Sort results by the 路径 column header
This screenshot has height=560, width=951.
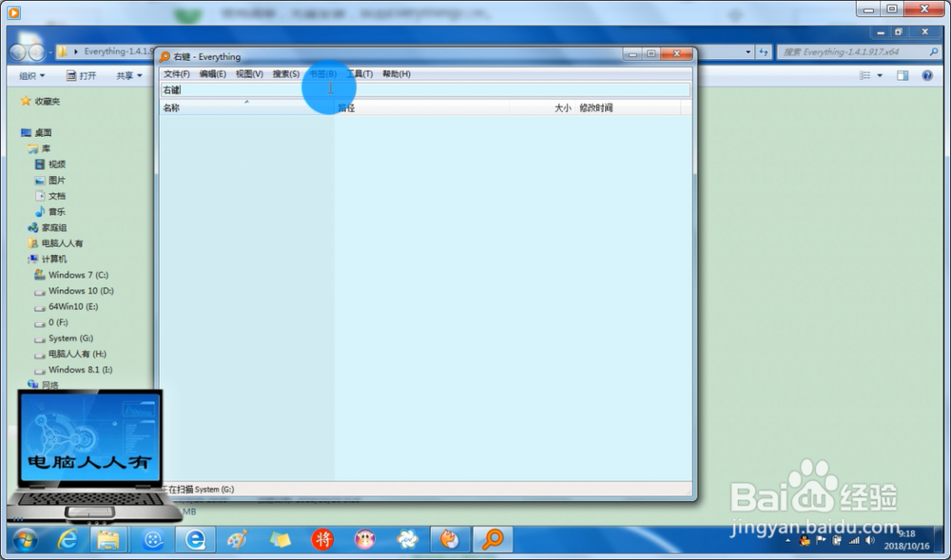(x=421, y=107)
